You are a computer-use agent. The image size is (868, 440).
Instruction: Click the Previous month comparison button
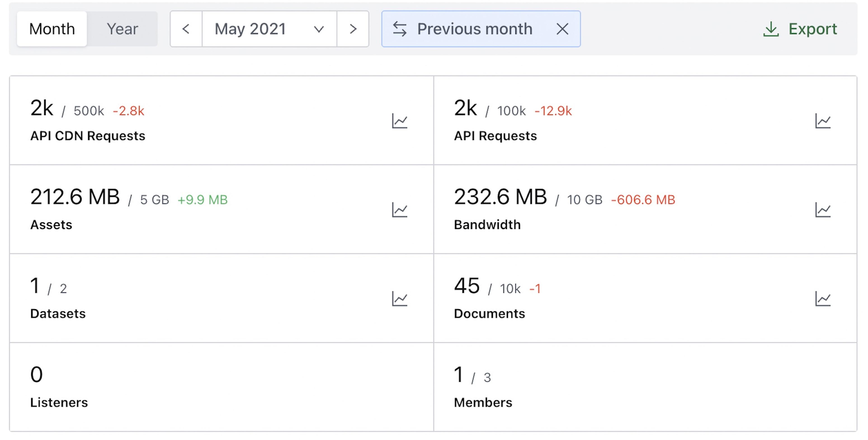[474, 29]
